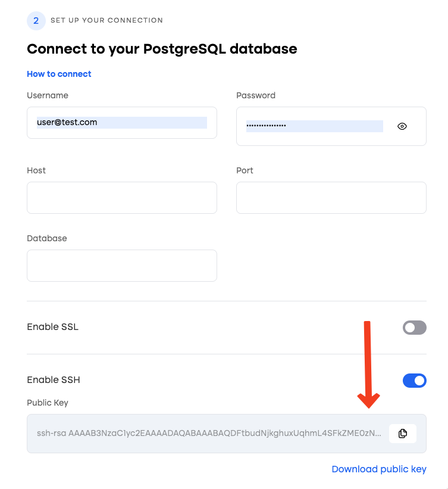The width and height of the screenshot is (448, 489).
Task: Click the Host field label
Action: pos(36,170)
